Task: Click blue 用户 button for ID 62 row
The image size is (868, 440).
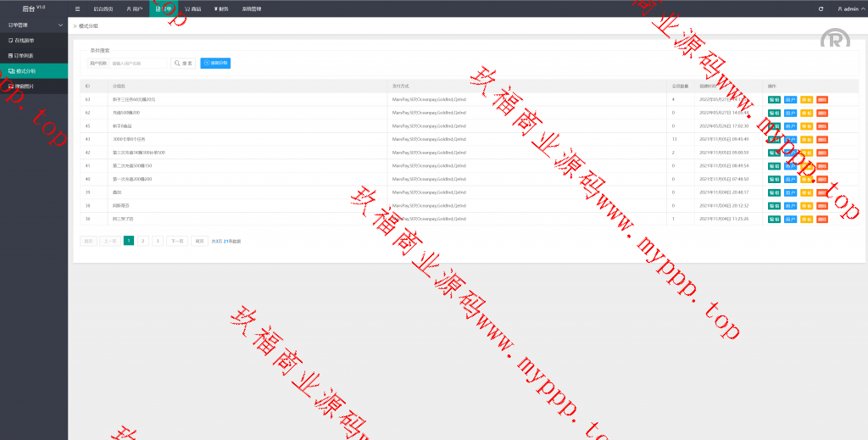Action: pos(790,113)
